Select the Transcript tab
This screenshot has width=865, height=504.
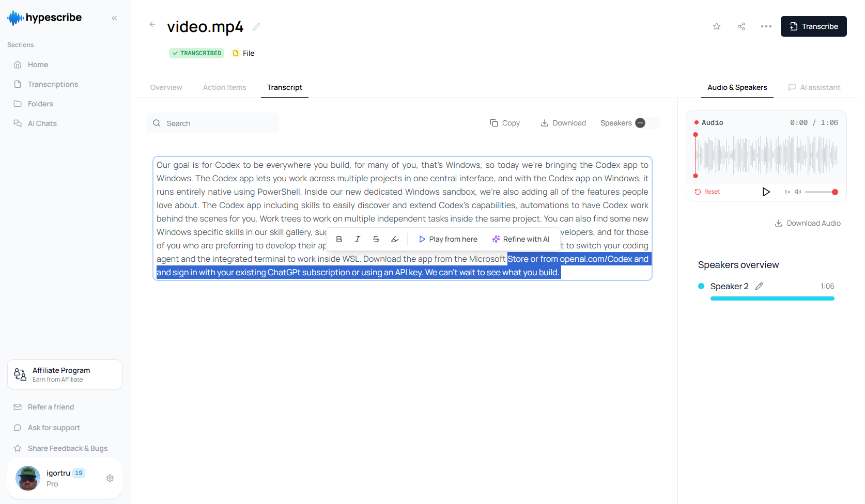pos(285,87)
